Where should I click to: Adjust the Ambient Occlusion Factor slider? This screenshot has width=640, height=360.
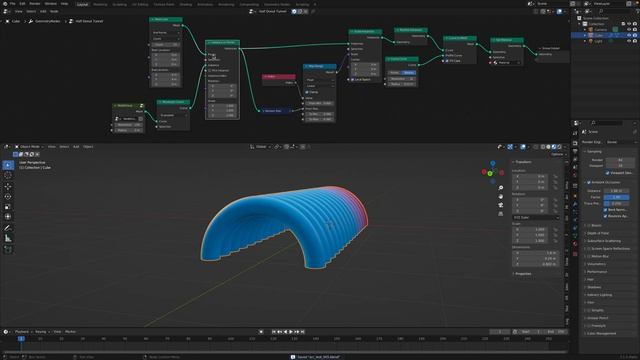[616, 197]
